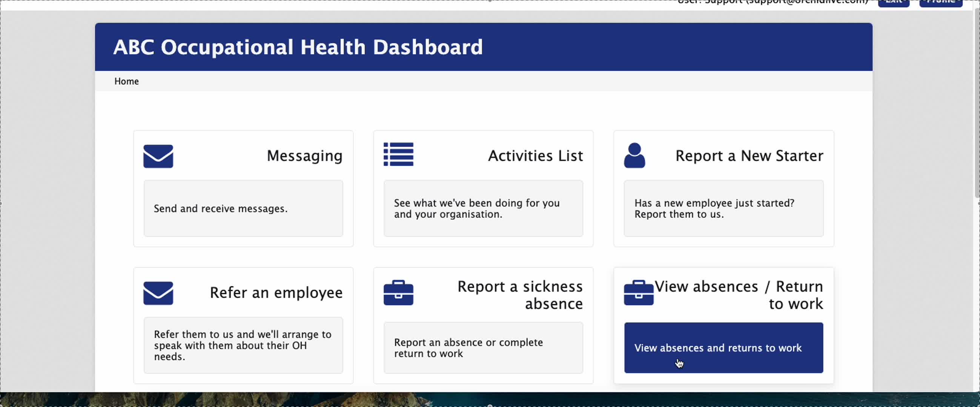Click View absences and returns to work button
Screen dimensions: 980x407
coord(723,348)
